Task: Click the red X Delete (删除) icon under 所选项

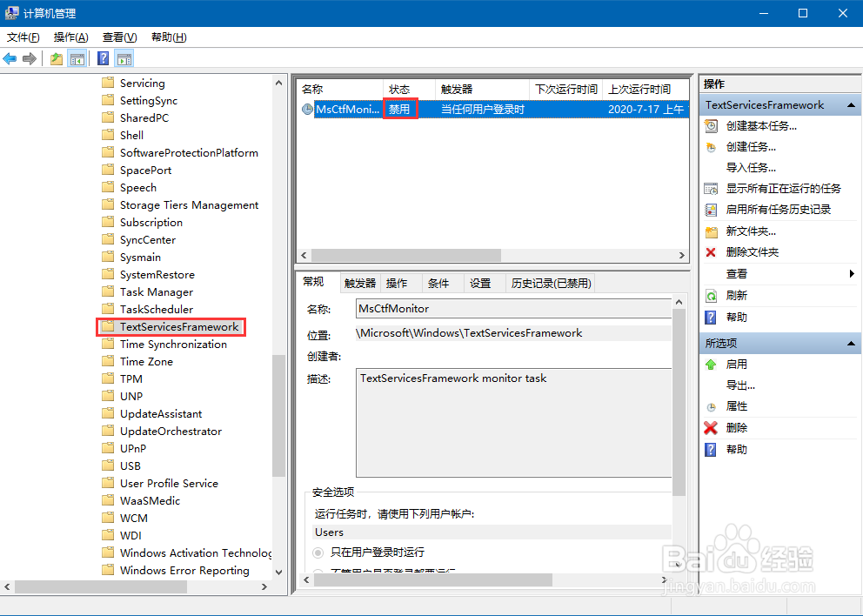Action: [x=711, y=428]
